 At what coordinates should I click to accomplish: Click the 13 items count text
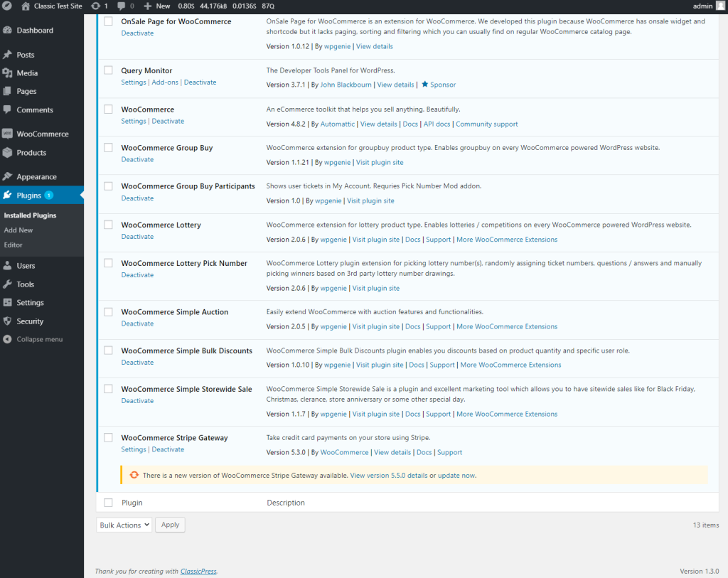click(706, 525)
